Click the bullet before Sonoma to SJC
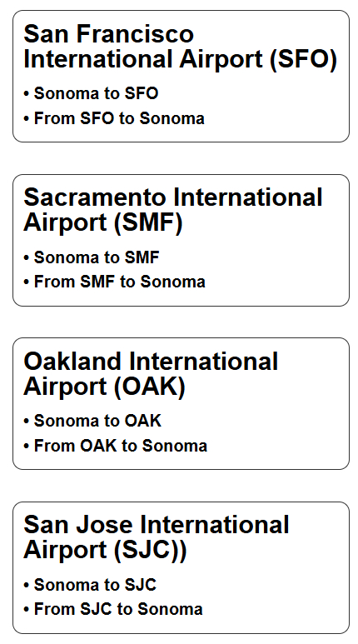Image resolution: width=358 pixels, height=644 pixels. 27,586
